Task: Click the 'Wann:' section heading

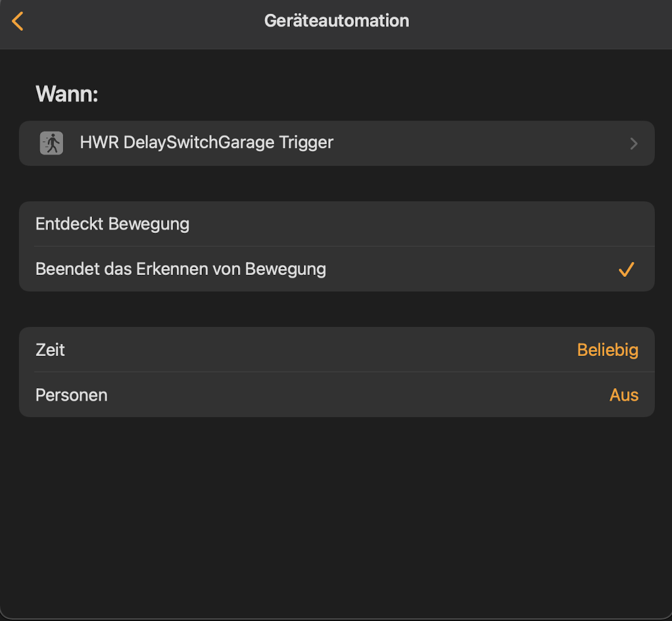Action: 66,94
